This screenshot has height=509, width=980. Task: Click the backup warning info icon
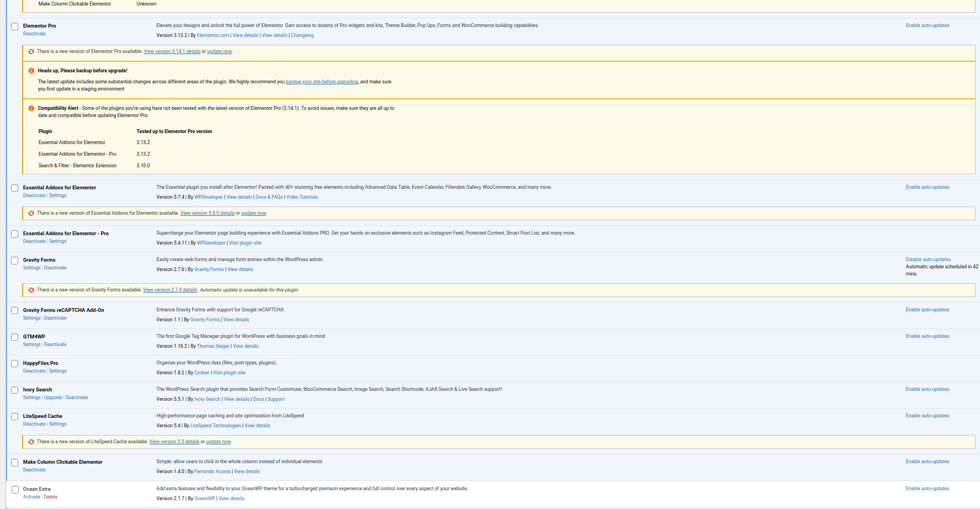coord(31,71)
